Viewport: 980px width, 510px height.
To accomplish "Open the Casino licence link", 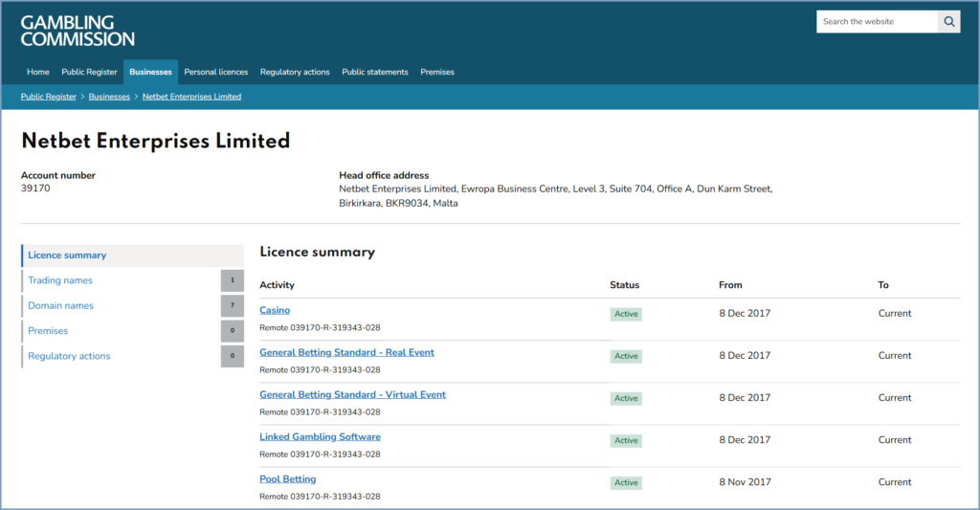I will click(x=275, y=310).
